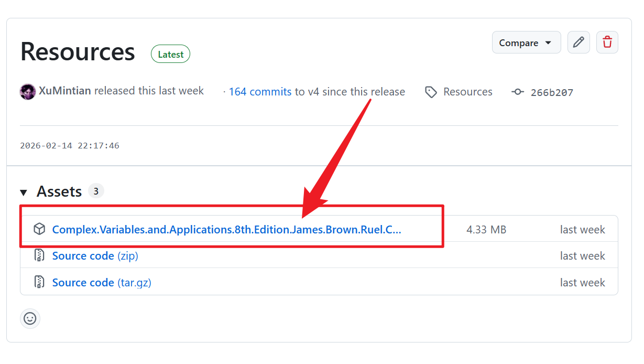Click the commit icon next to 266b207

(x=518, y=92)
